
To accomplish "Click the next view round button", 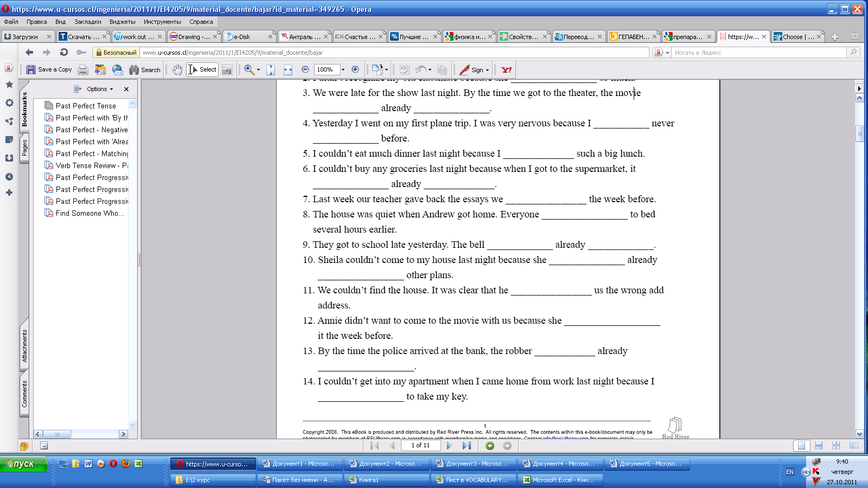I will 507,446.
